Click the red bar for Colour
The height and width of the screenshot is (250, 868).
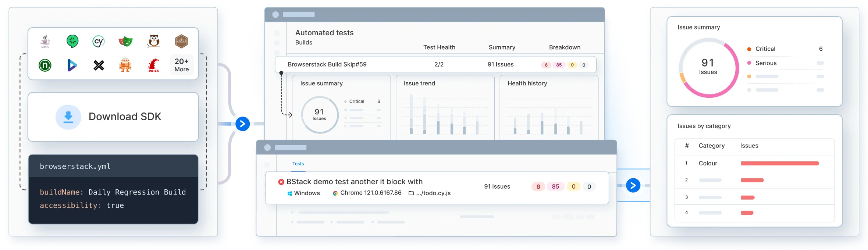point(780,164)
